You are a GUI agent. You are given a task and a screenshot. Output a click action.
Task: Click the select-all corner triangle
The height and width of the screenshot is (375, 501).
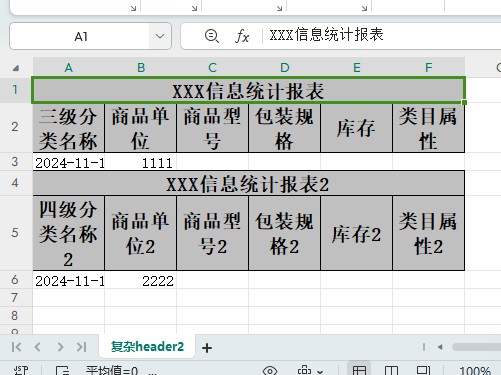click(15, 68)
